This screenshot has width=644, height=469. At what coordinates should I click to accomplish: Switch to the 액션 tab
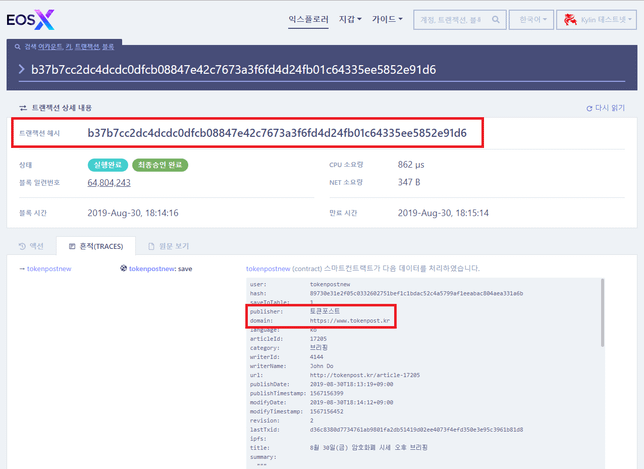32,245
